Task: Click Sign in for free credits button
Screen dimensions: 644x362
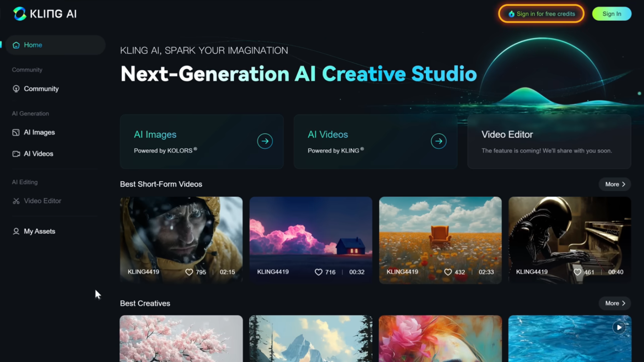Action: pos(541,14)
